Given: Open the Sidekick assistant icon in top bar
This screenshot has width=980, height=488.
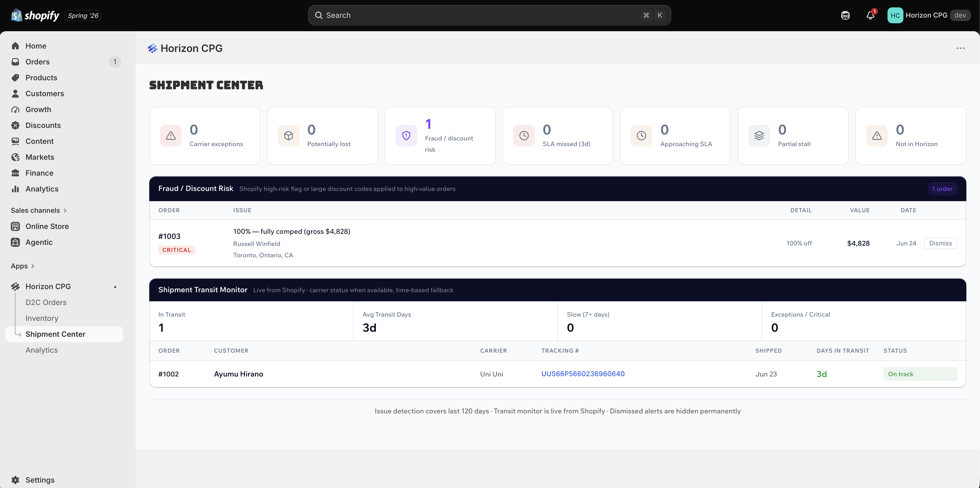Looking at the screenshot, I should [x=845, y=15].
